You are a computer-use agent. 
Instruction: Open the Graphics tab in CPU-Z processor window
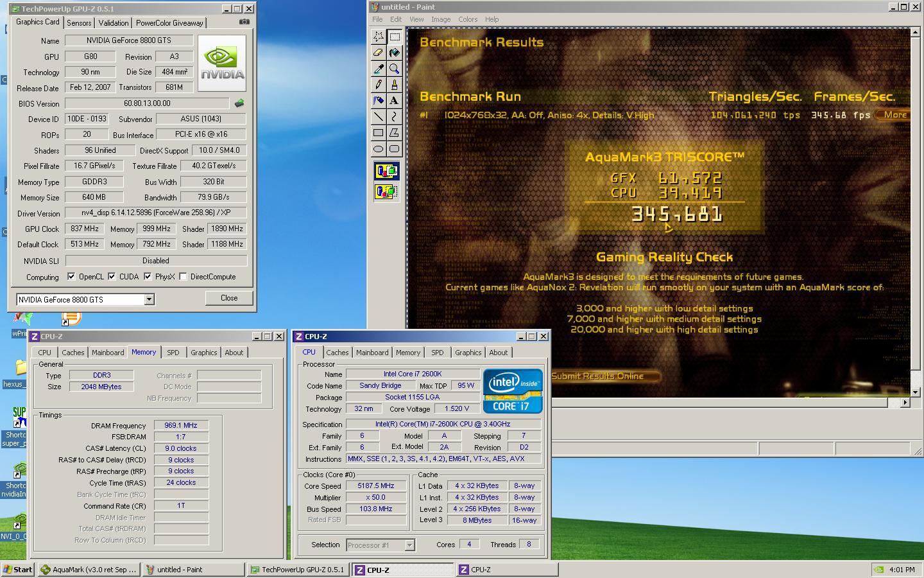tap(468, 353)
